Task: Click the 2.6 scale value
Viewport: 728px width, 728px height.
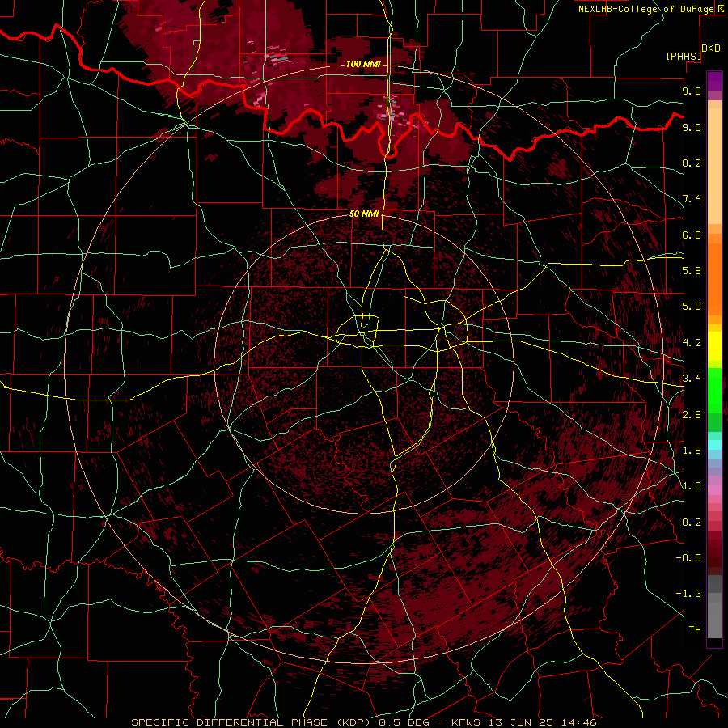Action: pyautogui.click(x=692, y=415)
